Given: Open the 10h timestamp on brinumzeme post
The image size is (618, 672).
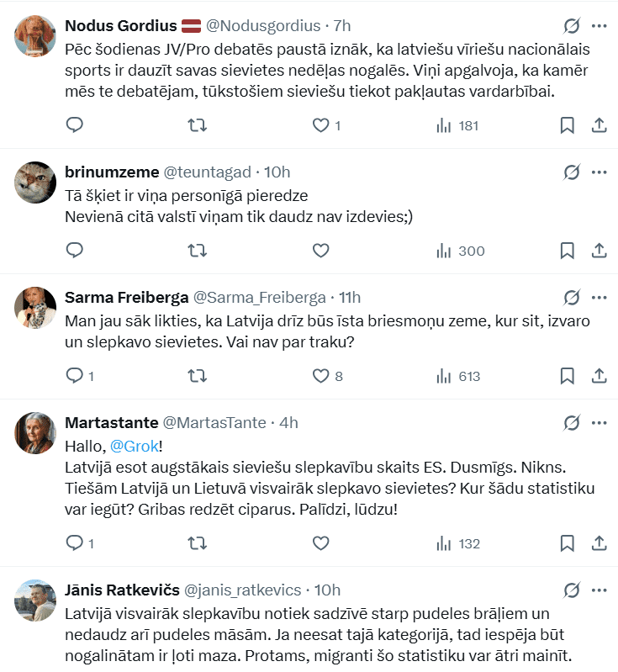Looking at the screenshot, I should 277,172.
